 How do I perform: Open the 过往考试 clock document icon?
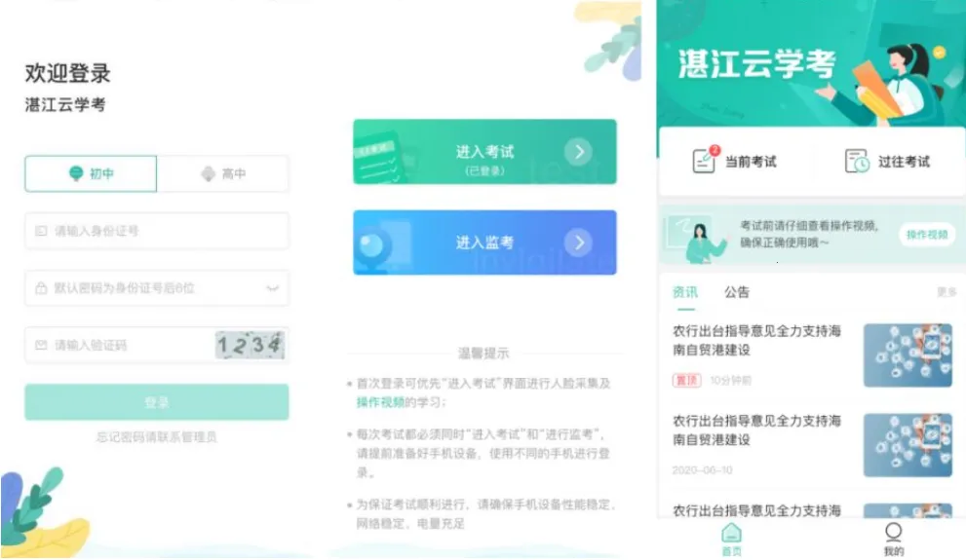pos(857,161)
